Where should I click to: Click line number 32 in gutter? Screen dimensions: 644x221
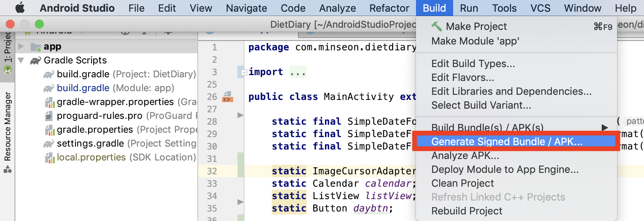coord(212,171)
